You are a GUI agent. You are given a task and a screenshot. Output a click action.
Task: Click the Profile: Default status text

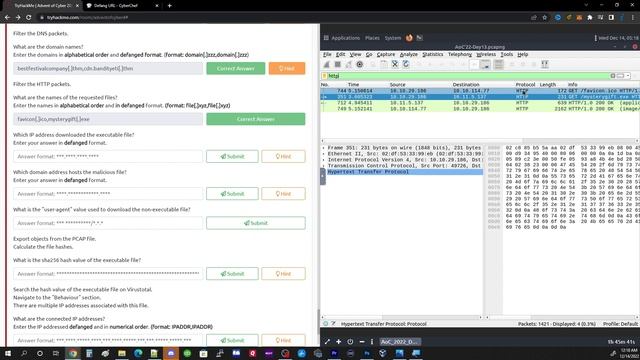tap(620, 324)
